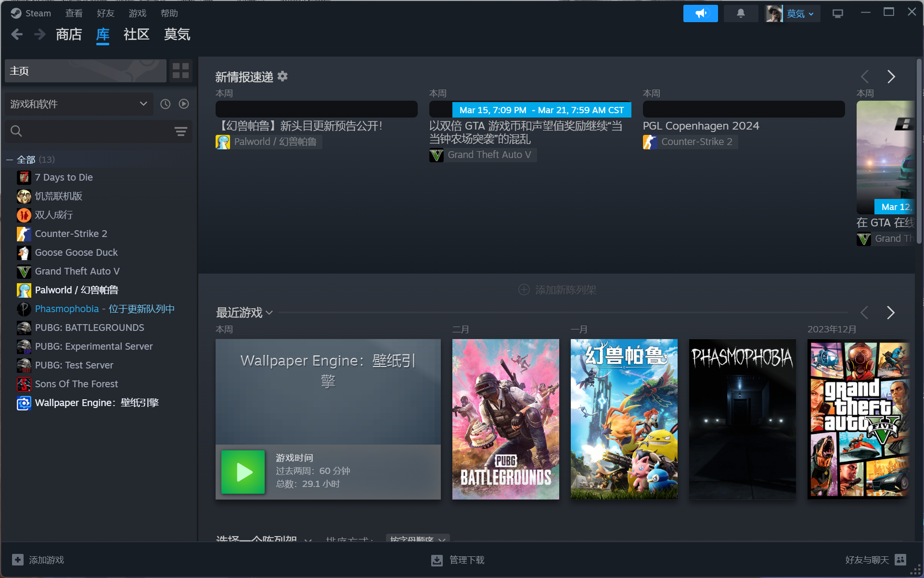The width and height of the screenshot is (924, 578).
Task: Click the 主页 home button
Action: pos(86,71)
